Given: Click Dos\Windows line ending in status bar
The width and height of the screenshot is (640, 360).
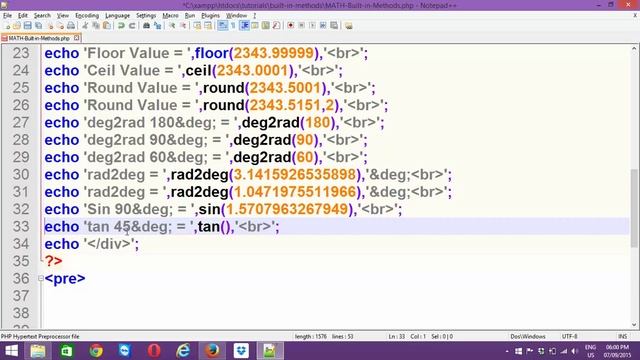Looking at the screenshot, I should pyautogui.click(x=528, y=336).
